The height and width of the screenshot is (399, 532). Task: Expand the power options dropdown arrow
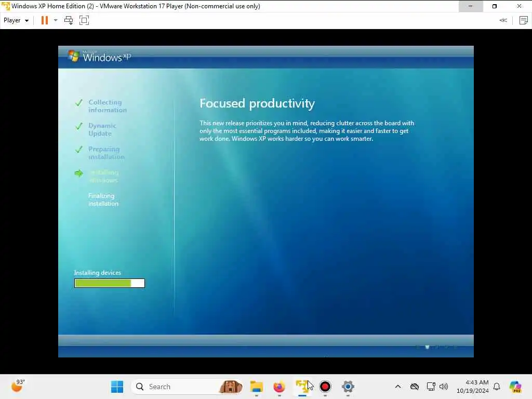(56, 20)
